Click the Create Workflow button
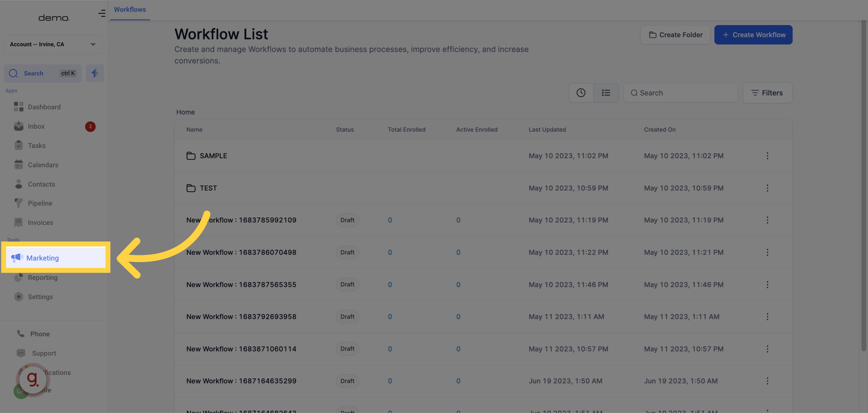The image size is (868, 413). (754, 35)
